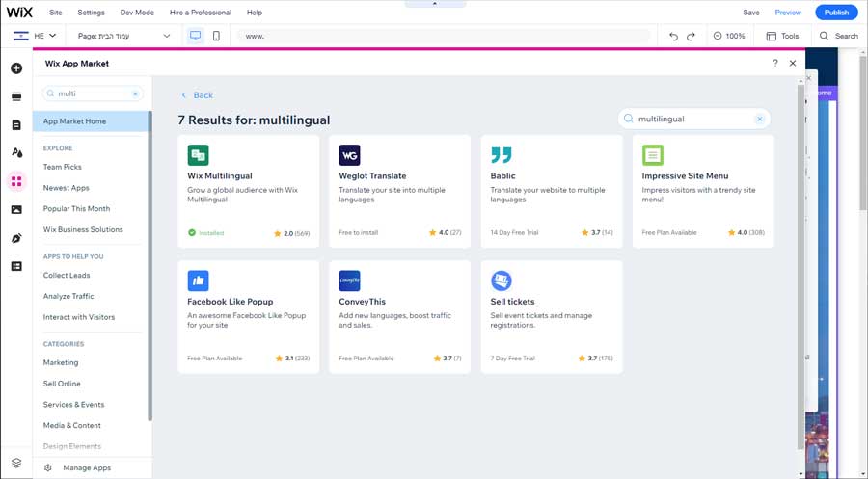Image resolution: width=868 pixels, height=479 pixels.
Task: Click the sidebar multi search input
Action: pyautogui.click(x=93, y=94)
